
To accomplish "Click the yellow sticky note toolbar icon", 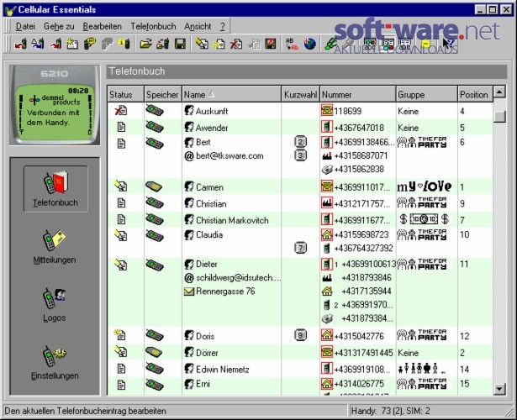I will [x=425, y=44].
